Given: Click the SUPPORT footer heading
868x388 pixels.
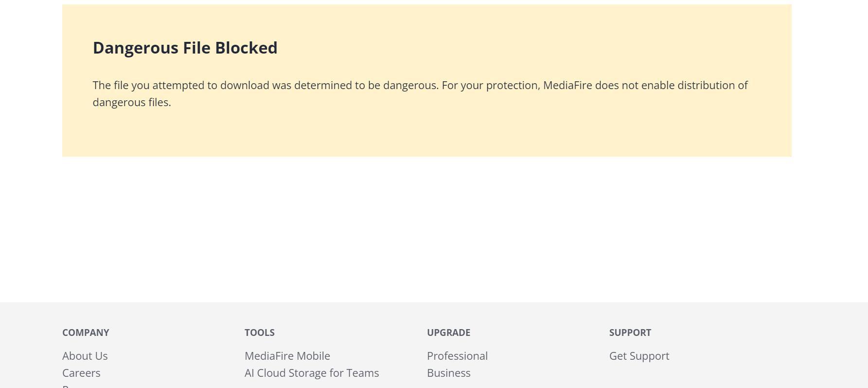Looking at the screenshot, I should [630, 333].
